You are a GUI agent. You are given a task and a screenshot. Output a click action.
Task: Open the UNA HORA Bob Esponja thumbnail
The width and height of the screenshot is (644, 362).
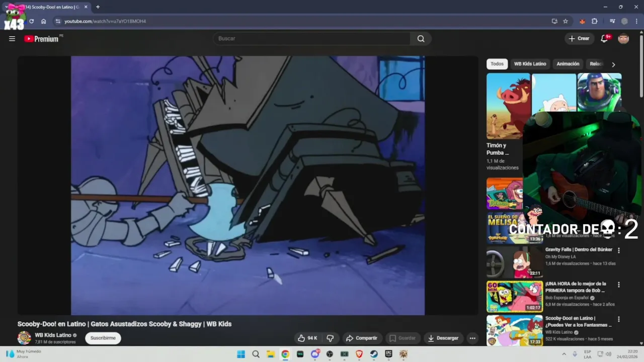[x=514, y=297]
